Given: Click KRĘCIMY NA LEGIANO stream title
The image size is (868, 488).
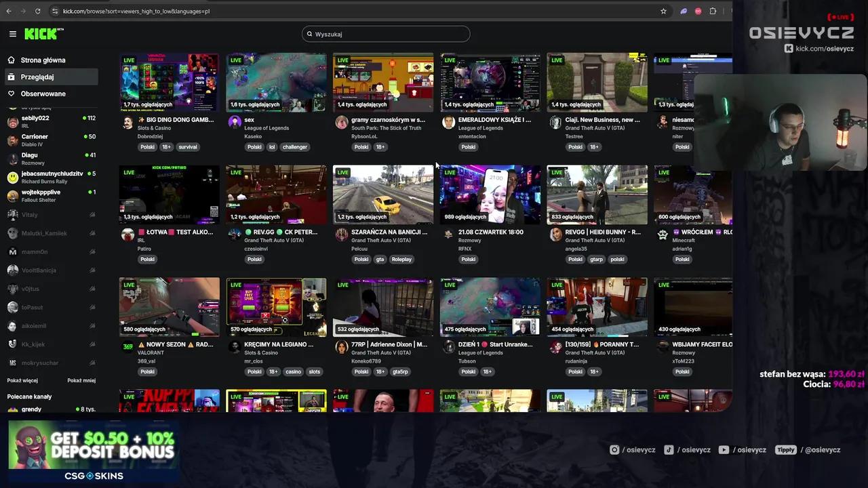Looking at the screenshot, I should pos(279,344).
